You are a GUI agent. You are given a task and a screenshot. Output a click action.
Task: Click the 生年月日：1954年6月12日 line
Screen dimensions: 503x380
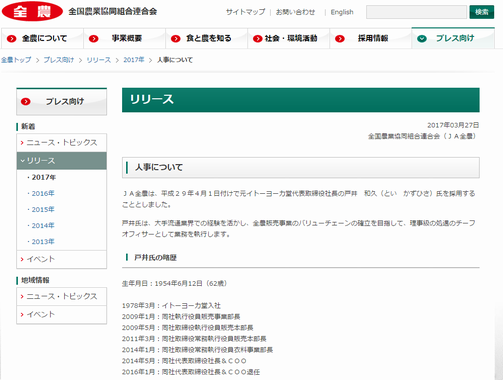coord(174,284)
